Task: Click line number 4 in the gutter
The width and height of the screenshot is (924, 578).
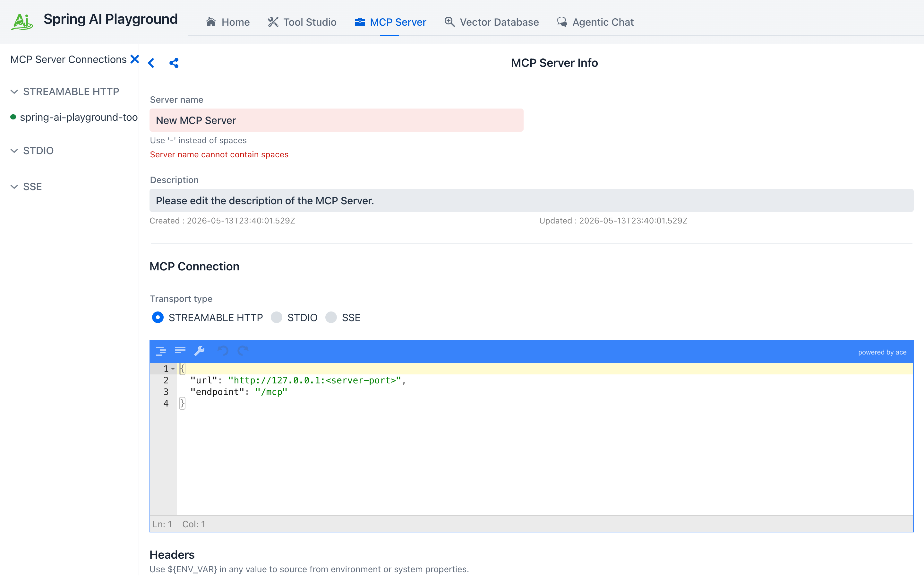Action: 166,403
